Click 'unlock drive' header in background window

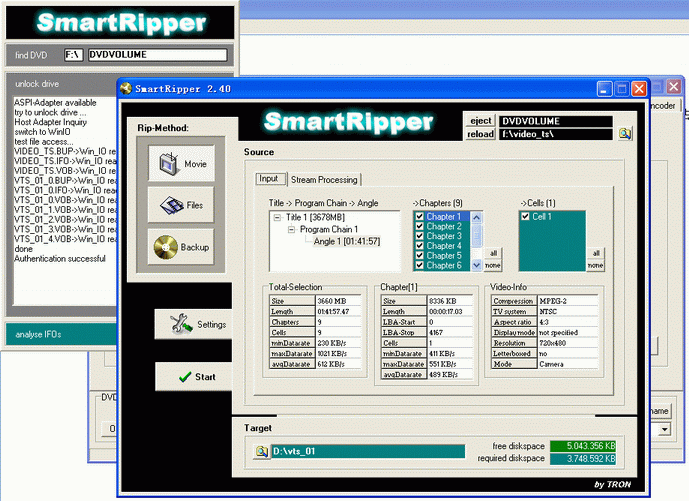click(37, 84)
